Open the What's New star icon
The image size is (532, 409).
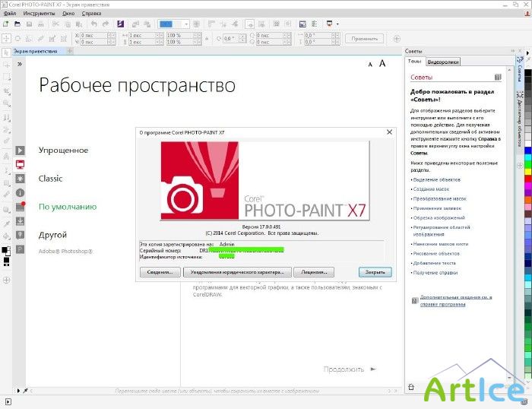pos(21,179)
